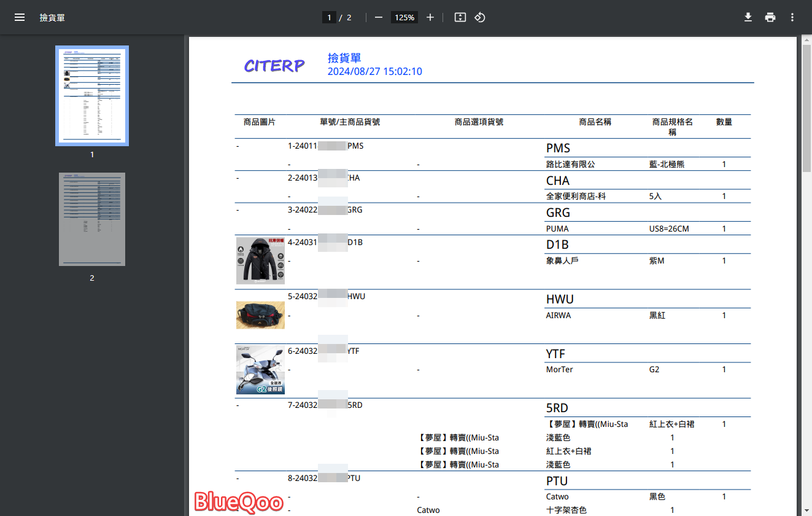Click the black-red bag product image
The image size is (812, 516).
tap(260, 315)
